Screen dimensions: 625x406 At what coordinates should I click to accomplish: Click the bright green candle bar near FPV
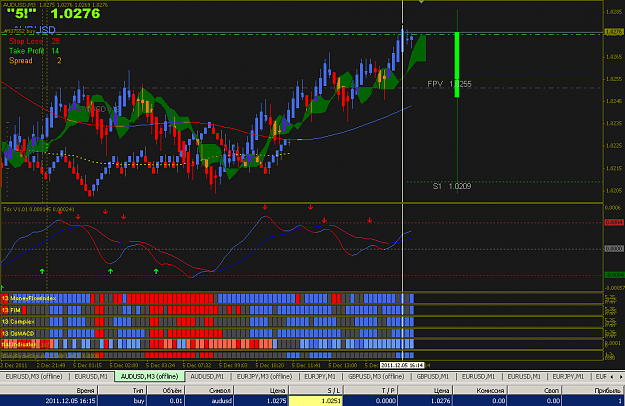coord(457,65)
